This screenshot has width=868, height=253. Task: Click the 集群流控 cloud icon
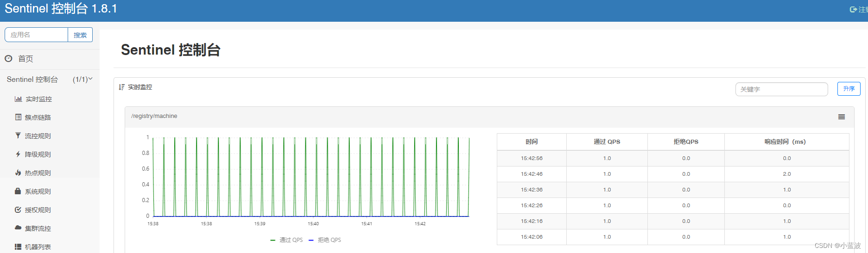18,228
